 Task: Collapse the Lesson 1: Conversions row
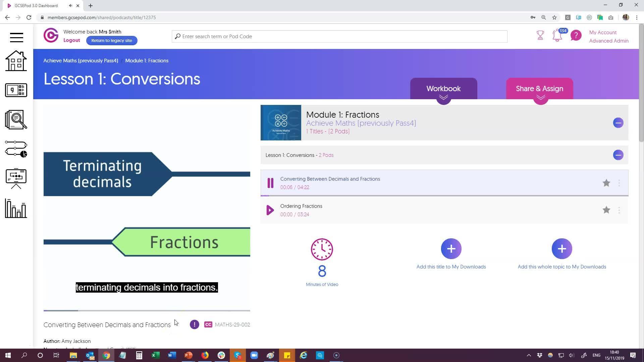coord(618,155)
